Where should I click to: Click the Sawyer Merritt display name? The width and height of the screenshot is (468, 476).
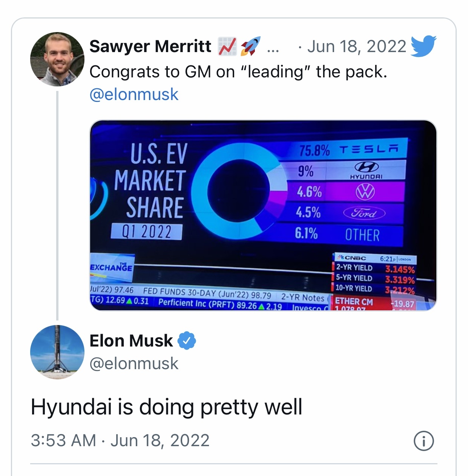(150, 46)
